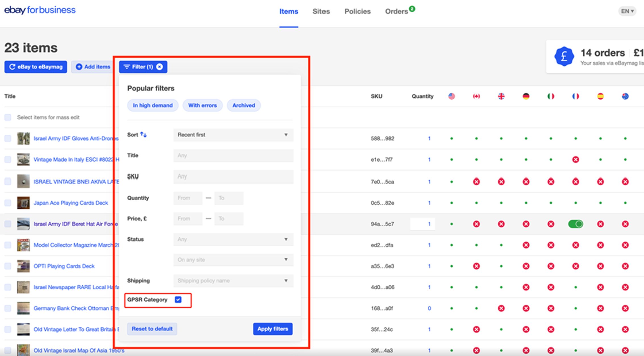644x356 pixels.
Task: Click the US flag column icon
Action: coord(451,96)
